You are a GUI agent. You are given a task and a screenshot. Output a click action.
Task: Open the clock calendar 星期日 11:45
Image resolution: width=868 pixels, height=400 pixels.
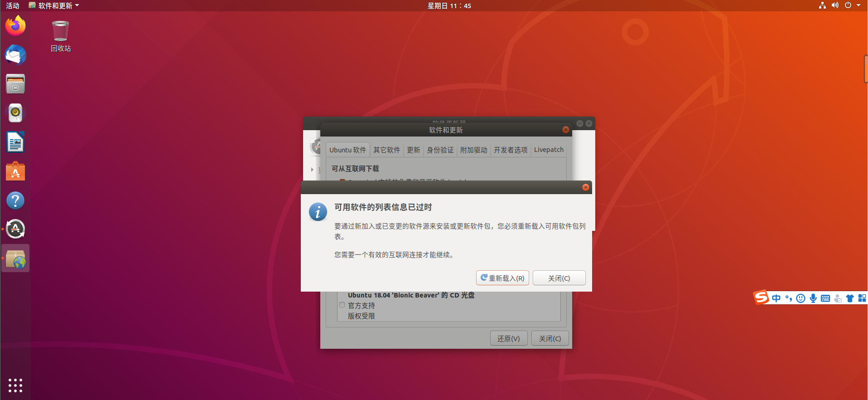pyautogui.click(x=449, y=5)
